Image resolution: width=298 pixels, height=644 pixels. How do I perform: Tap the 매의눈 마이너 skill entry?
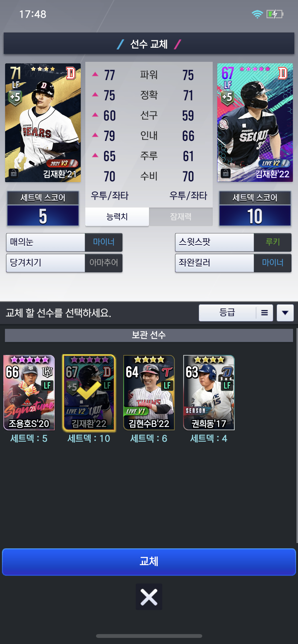(64, 242)
